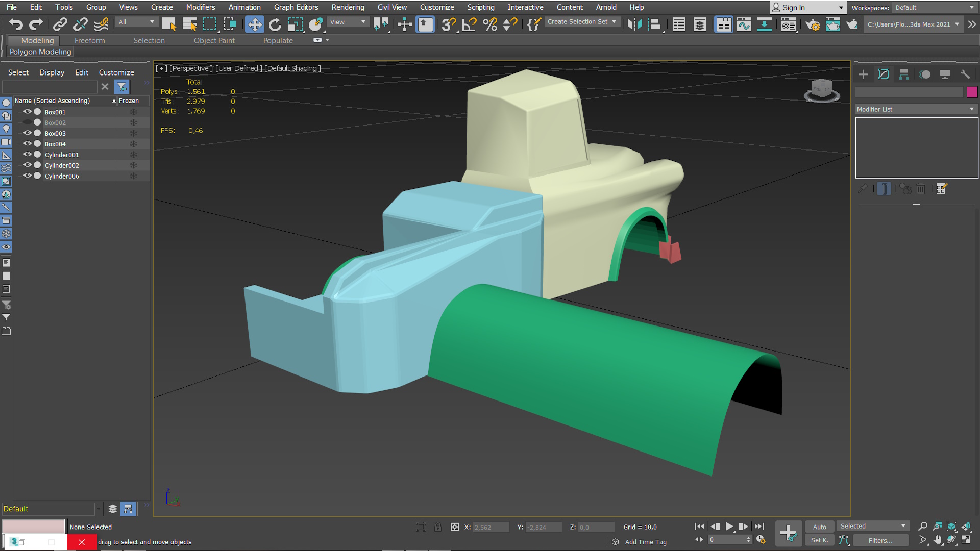
Task: Click the Filters... key filter button
Action: tap(880, 540)
